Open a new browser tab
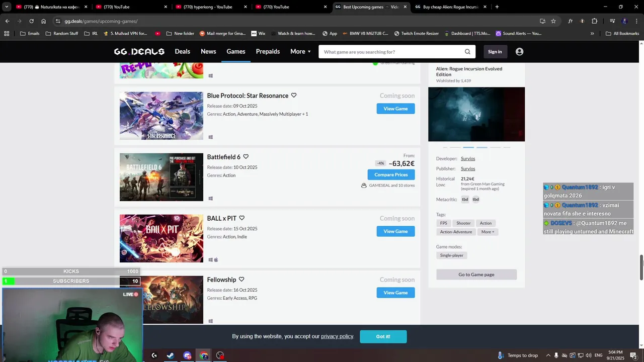This screenshot has height=362, width=644. tap(497, 7)
